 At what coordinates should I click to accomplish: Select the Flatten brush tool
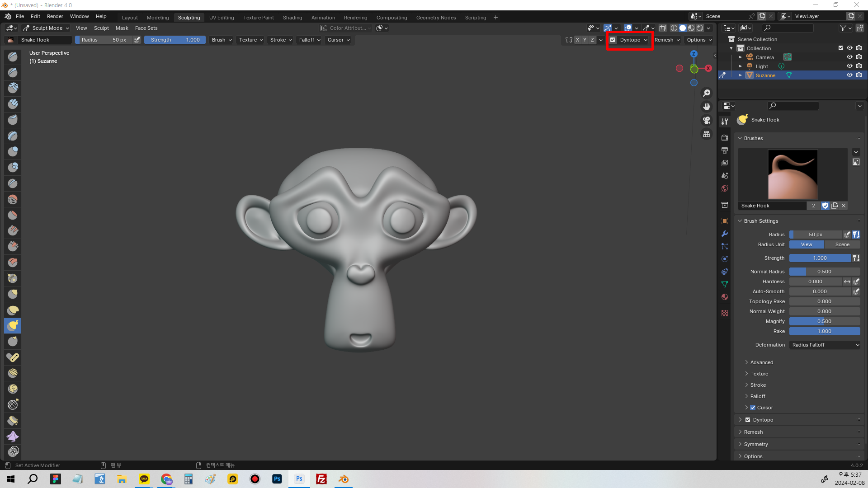pyautogui.click(x=13, y=215)
